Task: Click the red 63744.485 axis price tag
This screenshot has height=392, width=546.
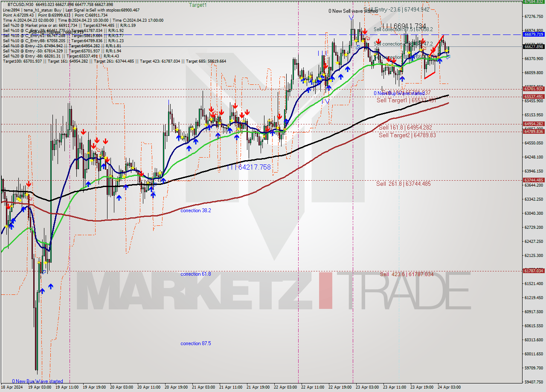Action: [533, 180]
